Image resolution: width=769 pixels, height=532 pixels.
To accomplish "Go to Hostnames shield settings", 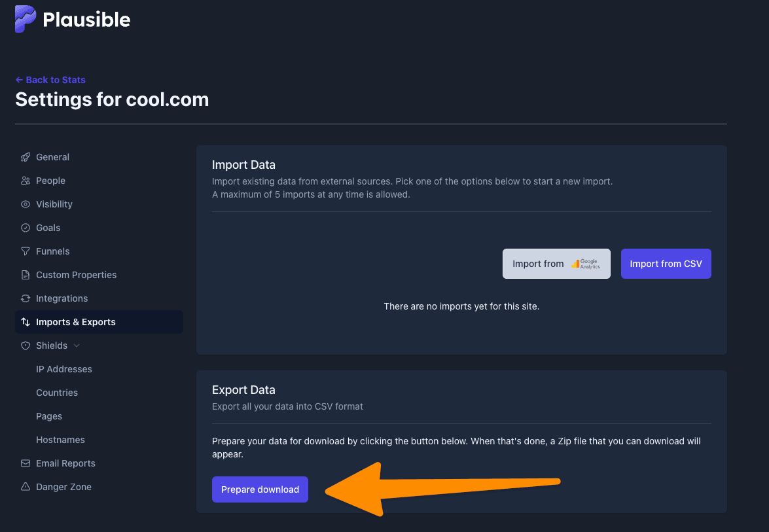I will (x=60, y=440).
